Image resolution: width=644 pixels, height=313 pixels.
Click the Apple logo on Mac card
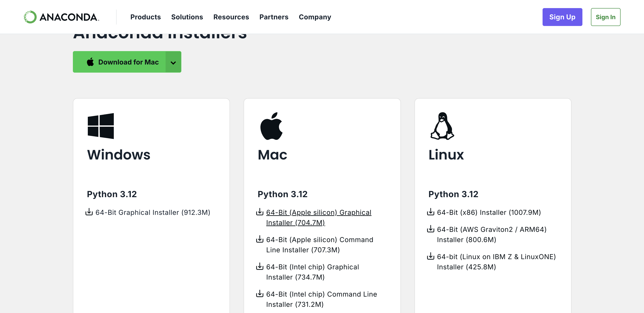pyautogui.click(x=271, y=126)
